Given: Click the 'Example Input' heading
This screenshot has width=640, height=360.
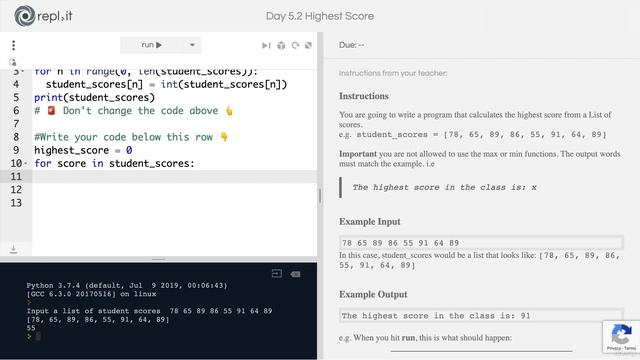Looking at the screenshot, I should click(x=369, y=222).
